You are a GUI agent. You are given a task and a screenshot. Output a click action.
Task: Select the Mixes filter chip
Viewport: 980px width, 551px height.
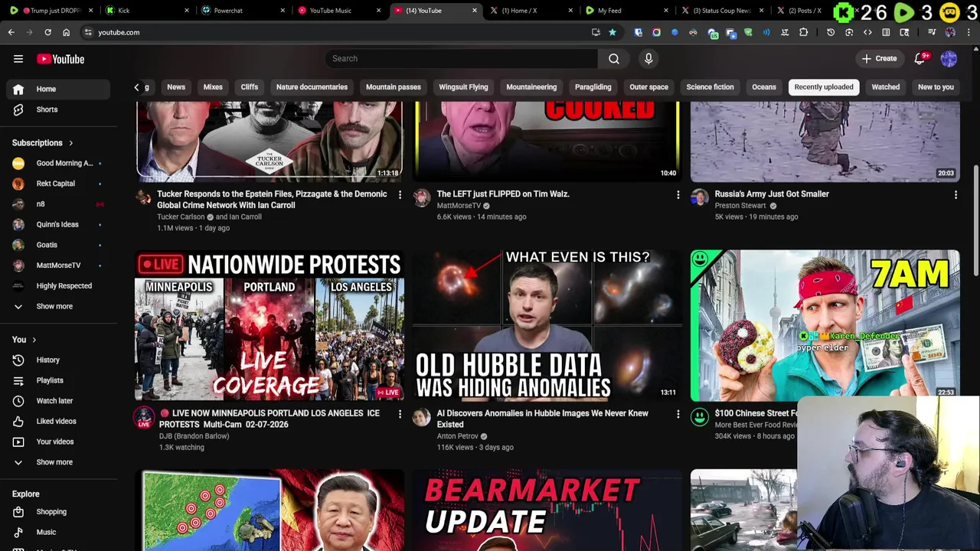pos(213,86)
